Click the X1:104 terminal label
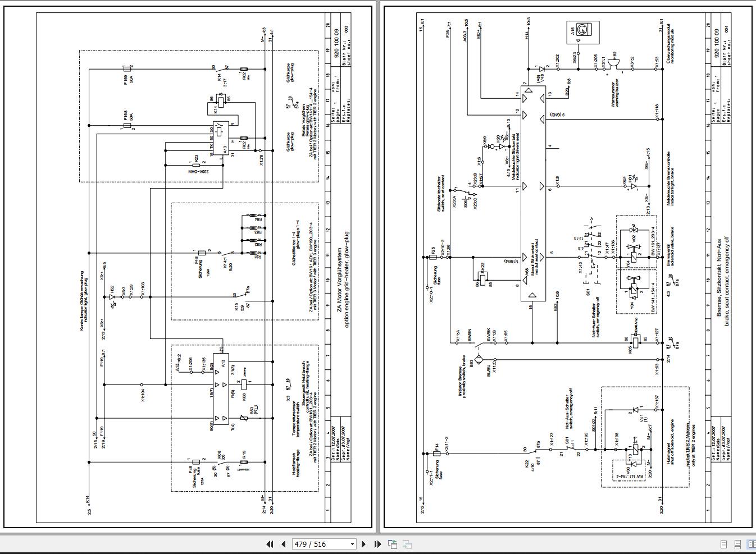Viewport: 756px width, 554px height. (x=143, y=396)
